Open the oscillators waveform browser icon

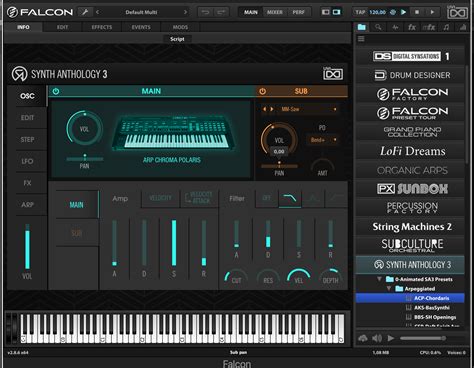point(395,27)
